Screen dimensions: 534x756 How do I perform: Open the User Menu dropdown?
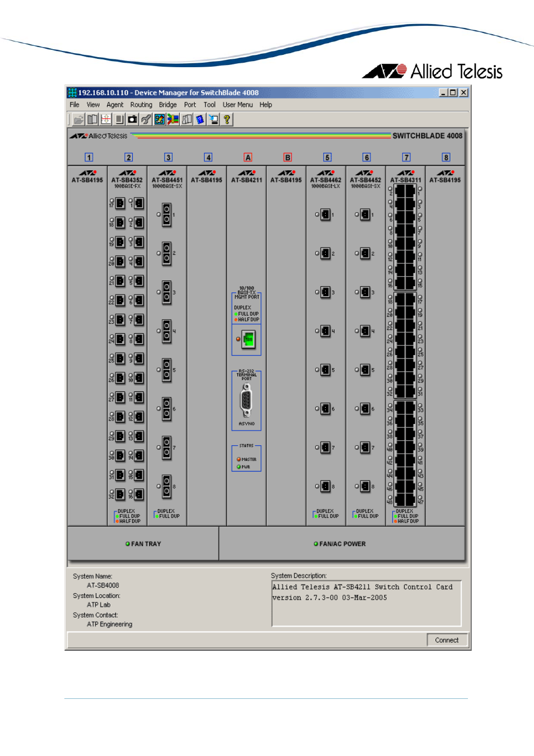238,105
